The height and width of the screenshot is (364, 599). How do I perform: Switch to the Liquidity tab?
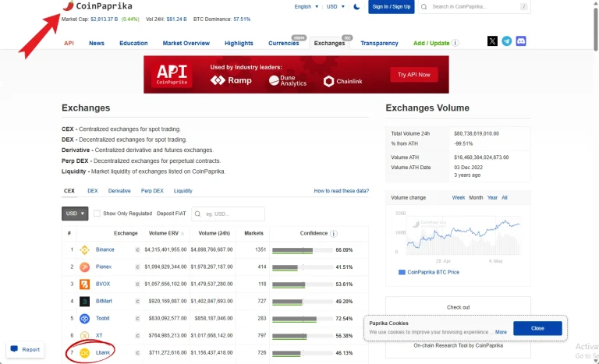[x=183, y=191]
